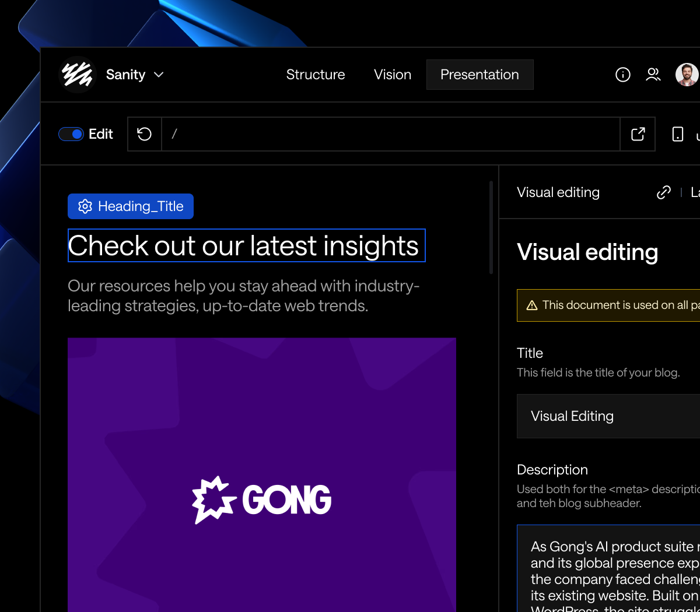Click the Sanity logo icon

point(78,75)
